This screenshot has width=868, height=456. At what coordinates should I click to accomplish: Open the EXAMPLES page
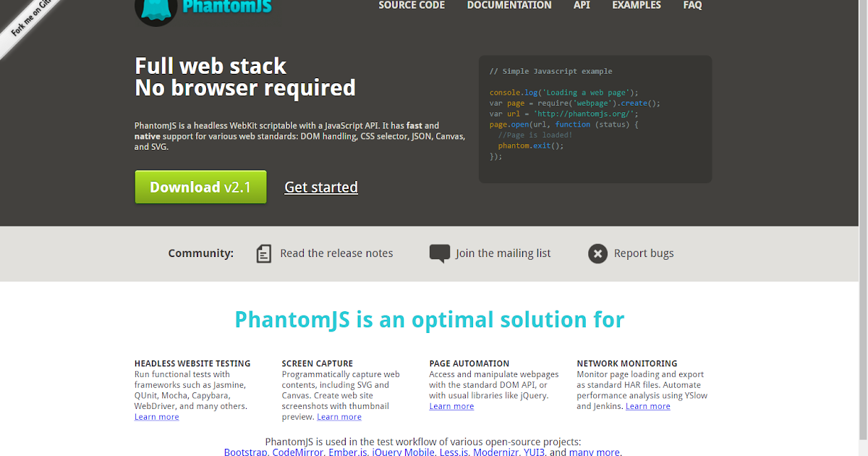(x=637, y=6)
